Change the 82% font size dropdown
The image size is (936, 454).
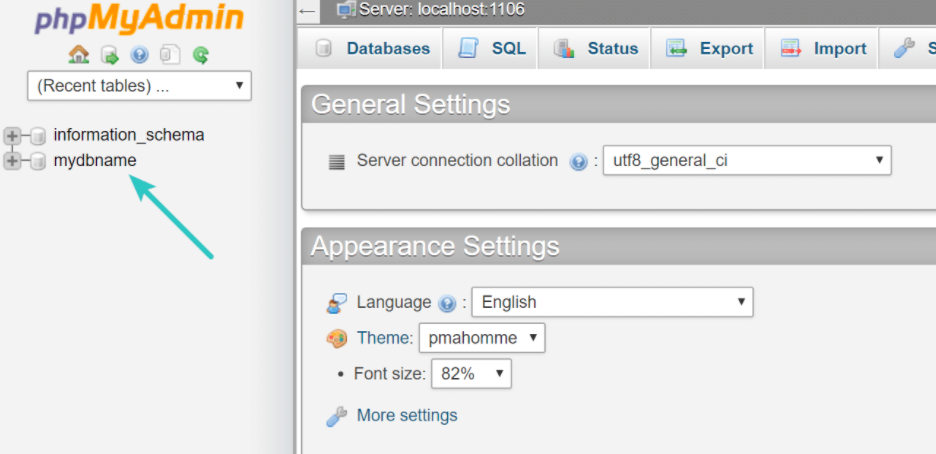click(472, 374)
